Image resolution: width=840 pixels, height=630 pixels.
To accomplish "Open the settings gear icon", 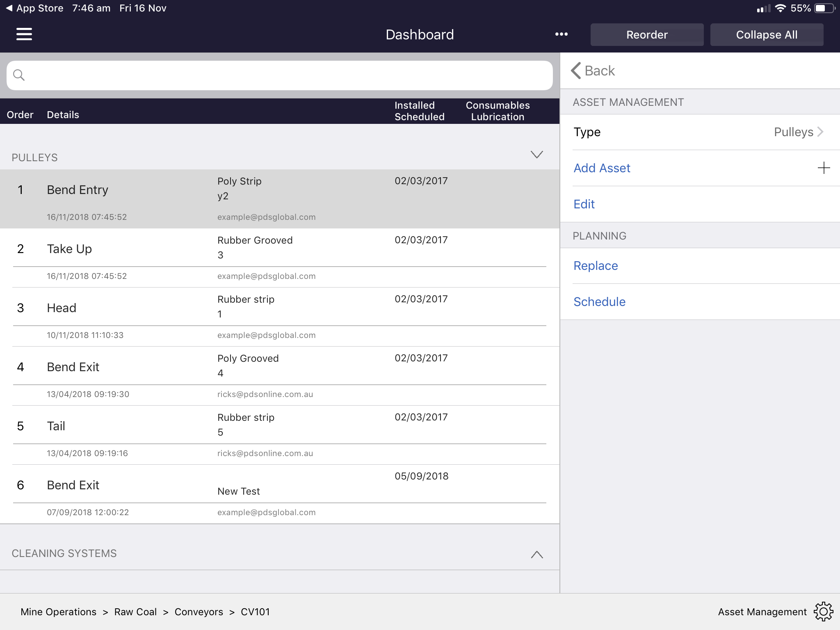I will click(824, 612).
